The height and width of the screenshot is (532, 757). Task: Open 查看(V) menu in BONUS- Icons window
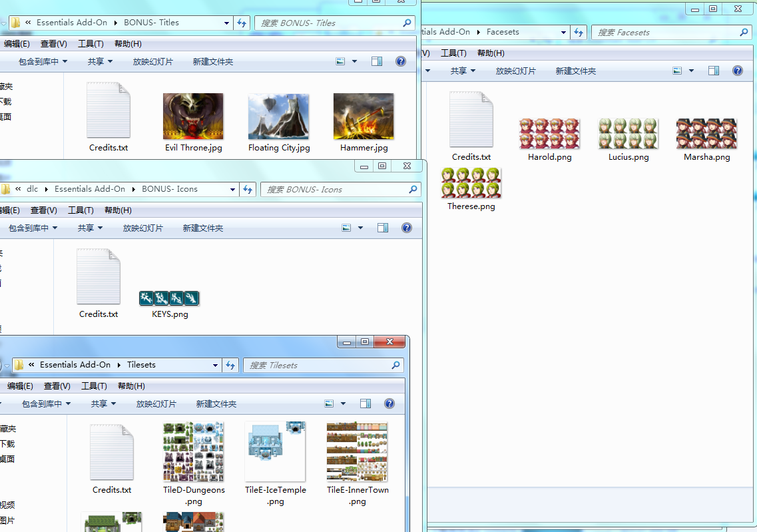point(44,210)
